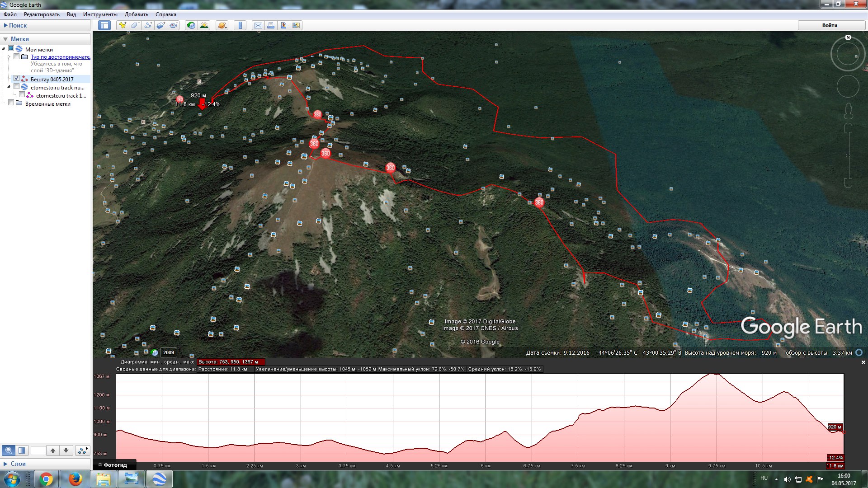Open the Файл menu
Screen dimensions: 868x488
click(10, 14)
